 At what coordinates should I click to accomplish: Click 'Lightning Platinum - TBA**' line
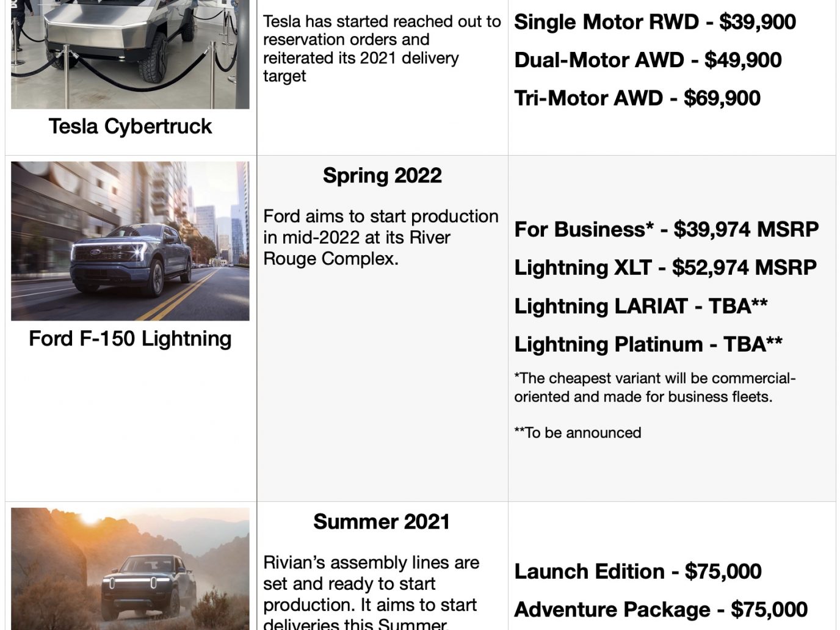tap(648, 344)
